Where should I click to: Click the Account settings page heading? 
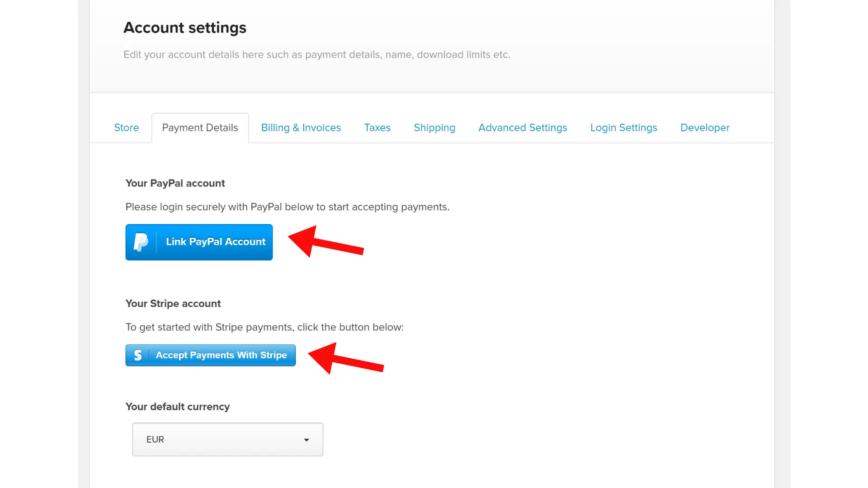click(185, 28)
